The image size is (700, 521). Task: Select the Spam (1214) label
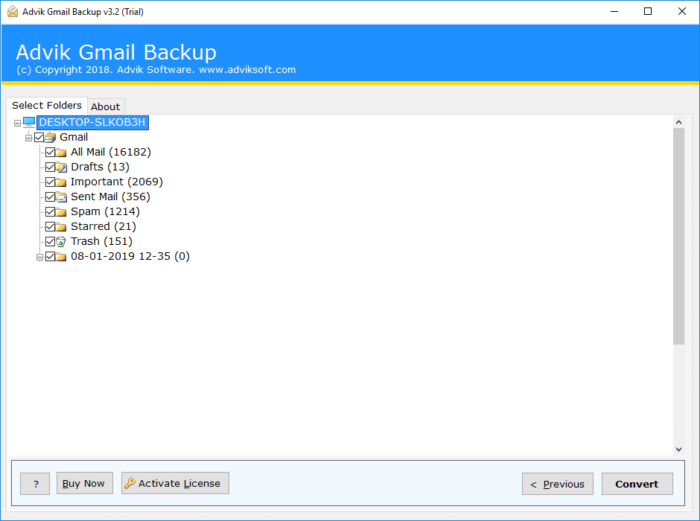coord(105,212)
